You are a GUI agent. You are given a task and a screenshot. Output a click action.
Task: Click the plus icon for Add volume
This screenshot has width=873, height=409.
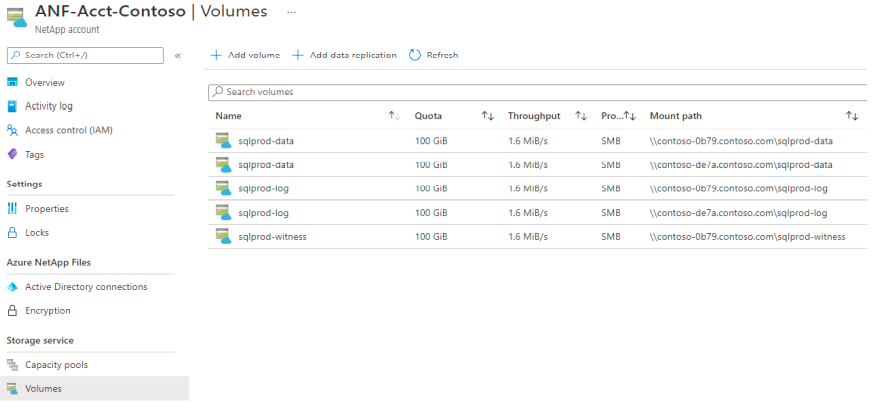tap(216, 55)
